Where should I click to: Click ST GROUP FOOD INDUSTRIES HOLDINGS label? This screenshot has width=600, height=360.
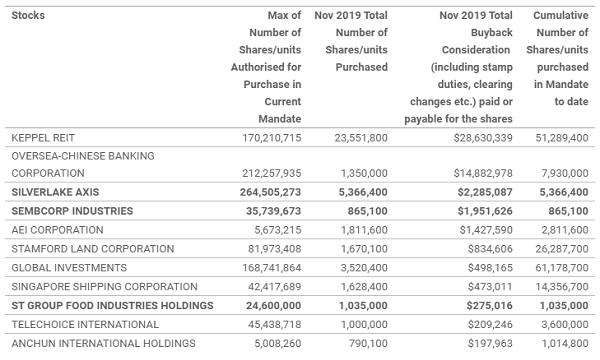[x=112, y=306]
